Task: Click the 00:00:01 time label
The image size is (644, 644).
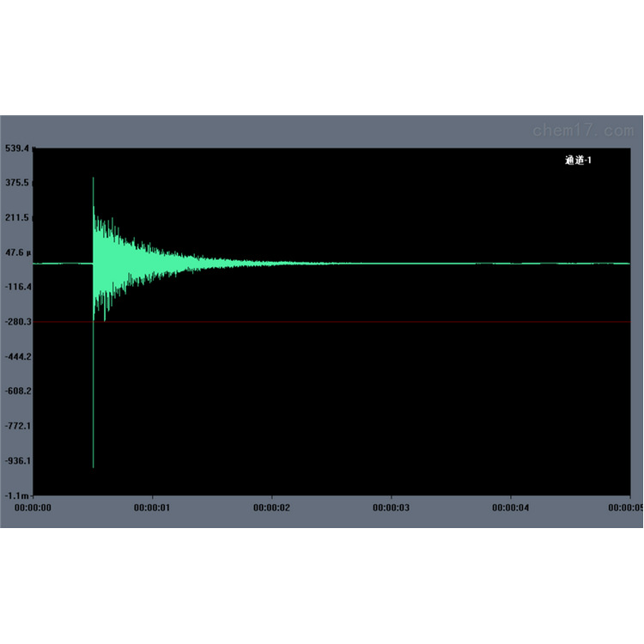Action: point(152,507)
